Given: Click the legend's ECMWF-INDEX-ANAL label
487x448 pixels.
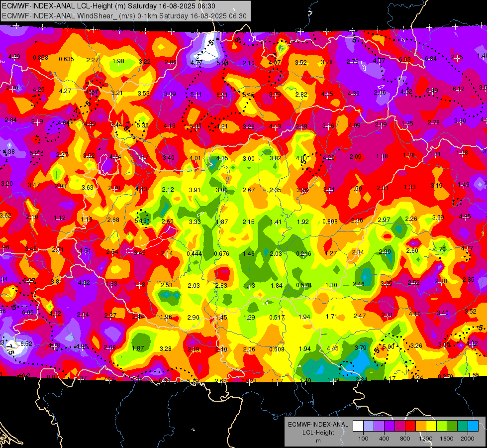Looking at the screenshot, I should click(x=318, y=425).
